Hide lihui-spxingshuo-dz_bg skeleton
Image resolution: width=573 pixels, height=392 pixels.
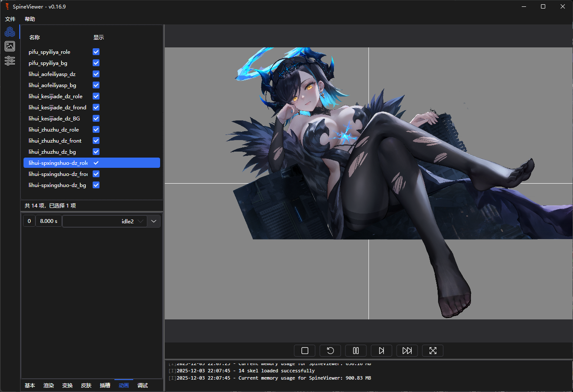click(96, 185)
